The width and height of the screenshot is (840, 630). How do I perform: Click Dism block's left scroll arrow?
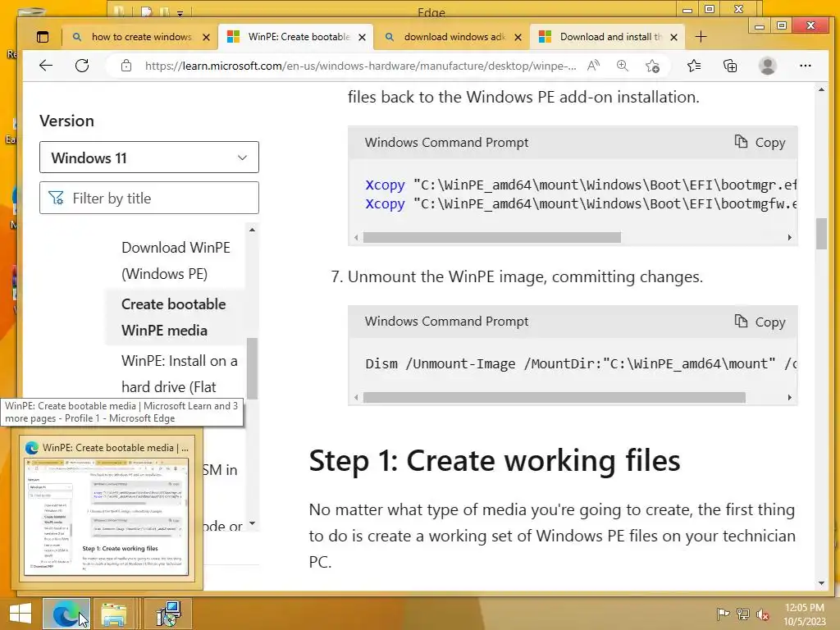click(356, 398)
